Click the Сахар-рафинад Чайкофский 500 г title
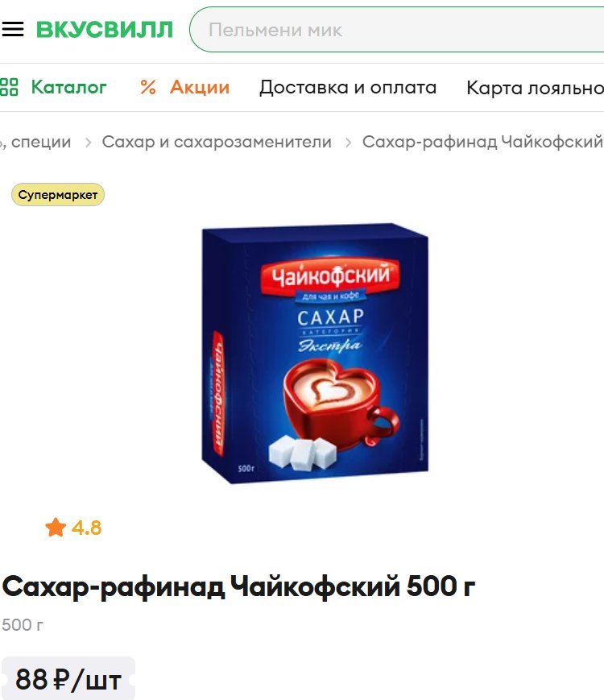Image resolution: width=604 pixels, height=700 pixels. point(239,586)
